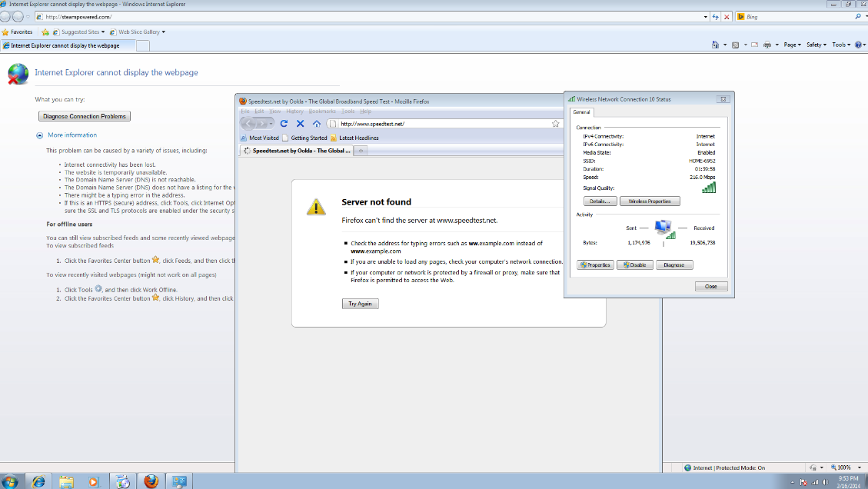The height and width of the screenshot is (489, 868).
Task: Click the Add to Favorites Bar star icon
Action: tap(45, 32)
